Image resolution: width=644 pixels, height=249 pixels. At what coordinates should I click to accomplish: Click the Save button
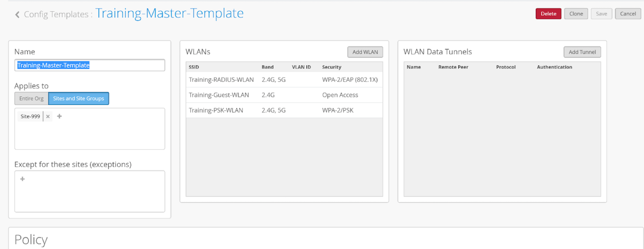pyautogui.click(x=601, y=14)
